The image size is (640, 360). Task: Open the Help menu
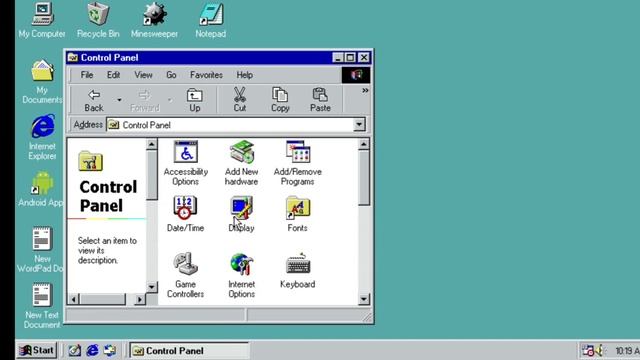click(244, 75)
